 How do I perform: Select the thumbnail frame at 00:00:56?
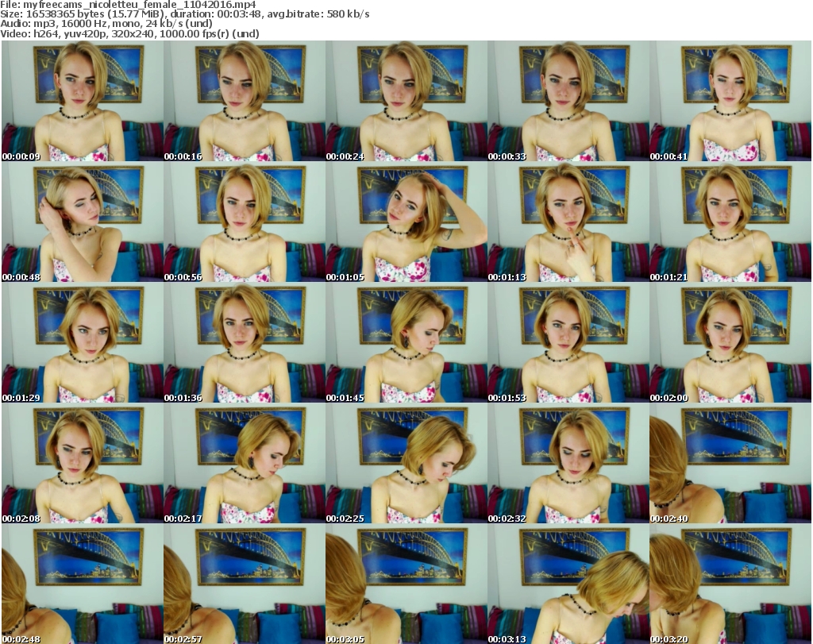click(x=245, y=222)
